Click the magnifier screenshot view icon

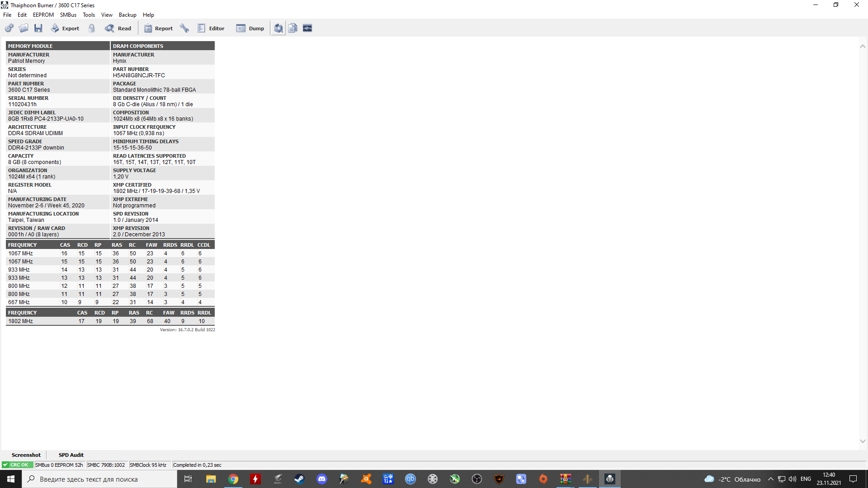pyautogui.click(x=278, y=28)
